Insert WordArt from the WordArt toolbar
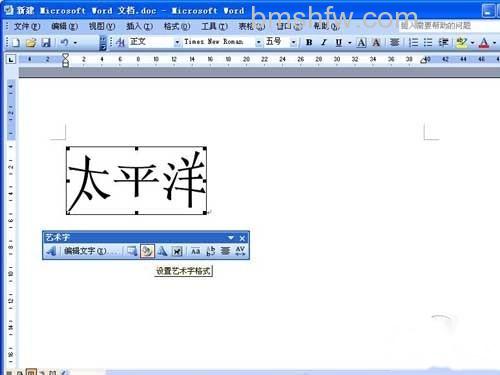This screenshot has height=375, width=500. point(51,251)
